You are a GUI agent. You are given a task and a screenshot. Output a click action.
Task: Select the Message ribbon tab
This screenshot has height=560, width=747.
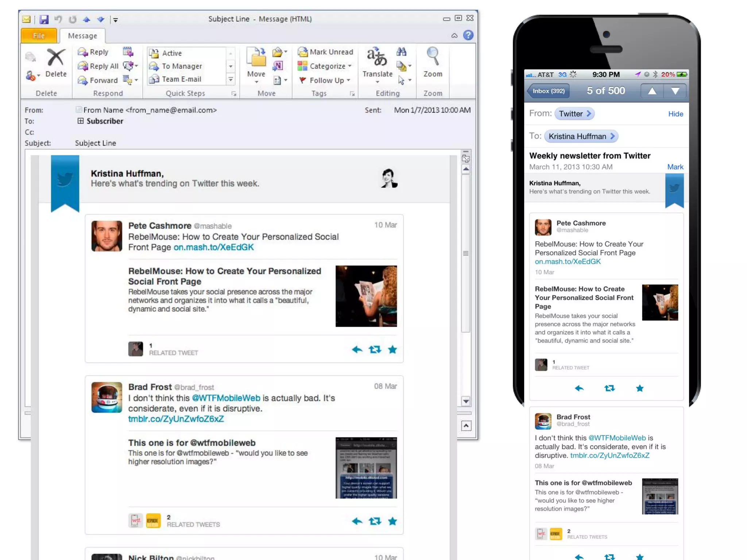pos(82,36)
